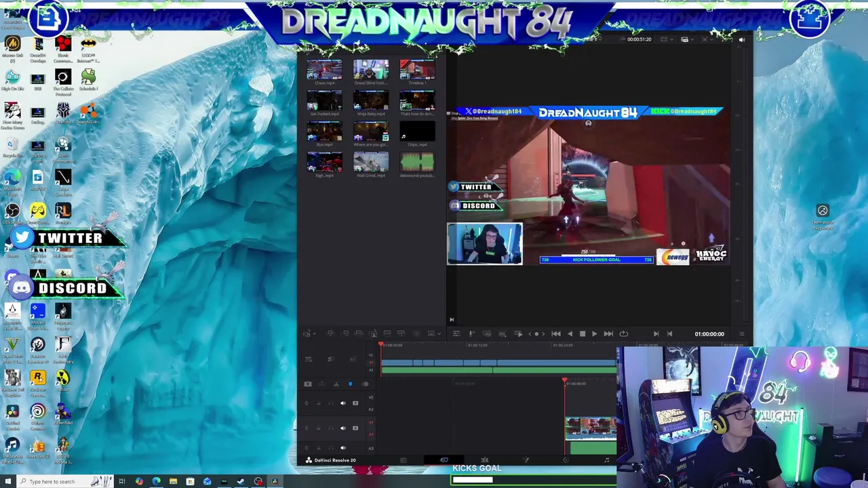
Task: Open the viewer full-screen options dropdown
Action: pos(712,39)
